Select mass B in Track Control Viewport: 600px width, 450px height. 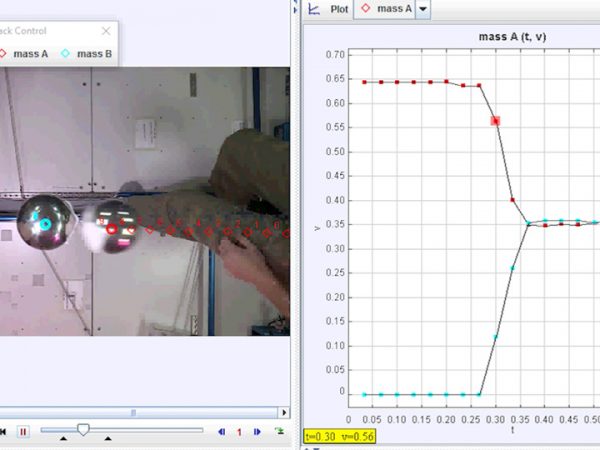(95, 54)
